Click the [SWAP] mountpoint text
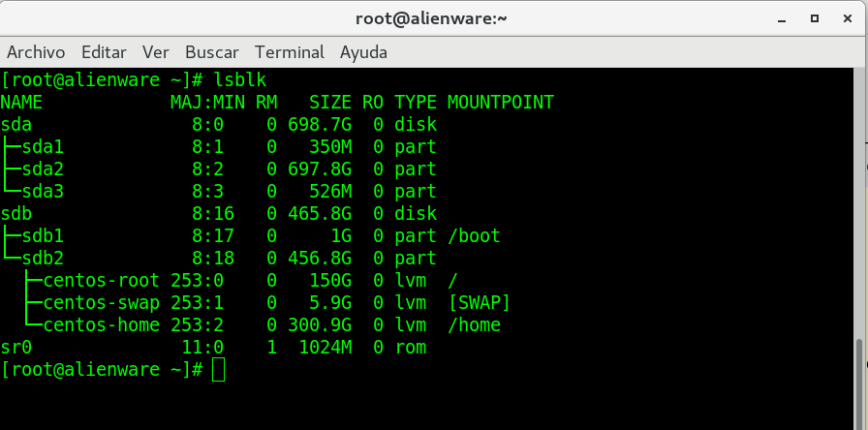The width and height of the screenshot is (868, 430). tap(480, 303)
